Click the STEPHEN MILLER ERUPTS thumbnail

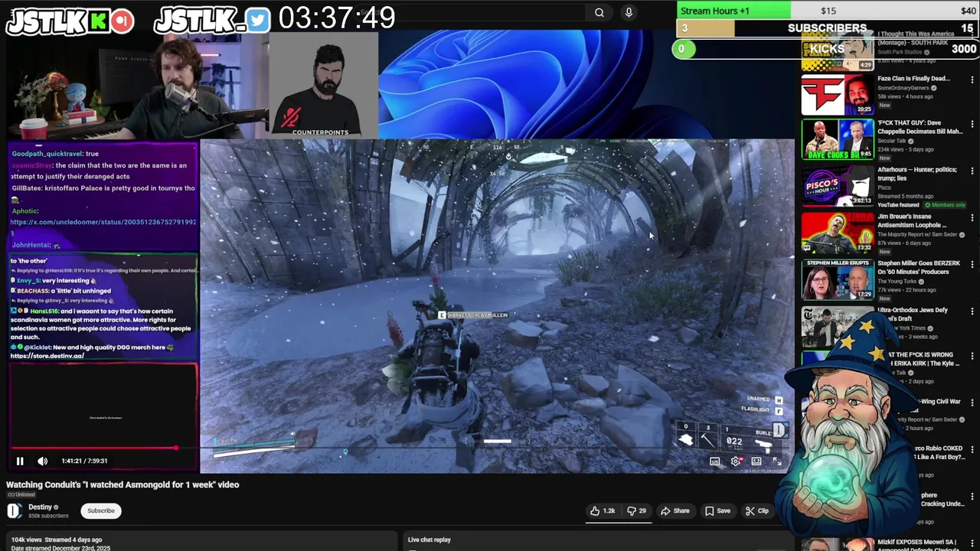tap(837, 279)
